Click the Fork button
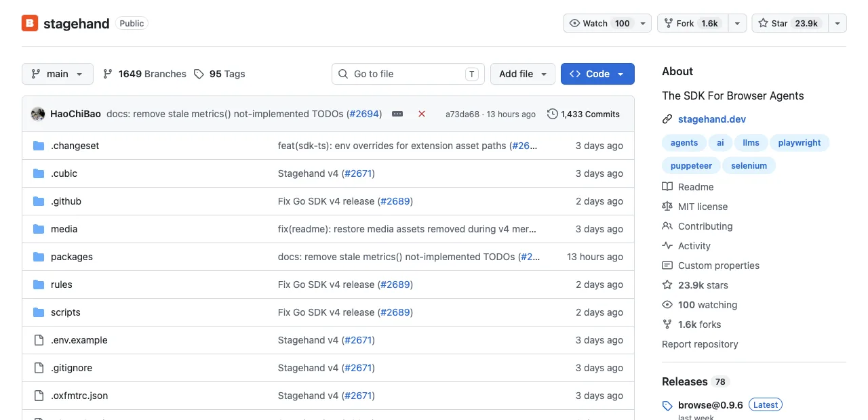This screenshot has height=420, width=868. click(x=692, y=23)
